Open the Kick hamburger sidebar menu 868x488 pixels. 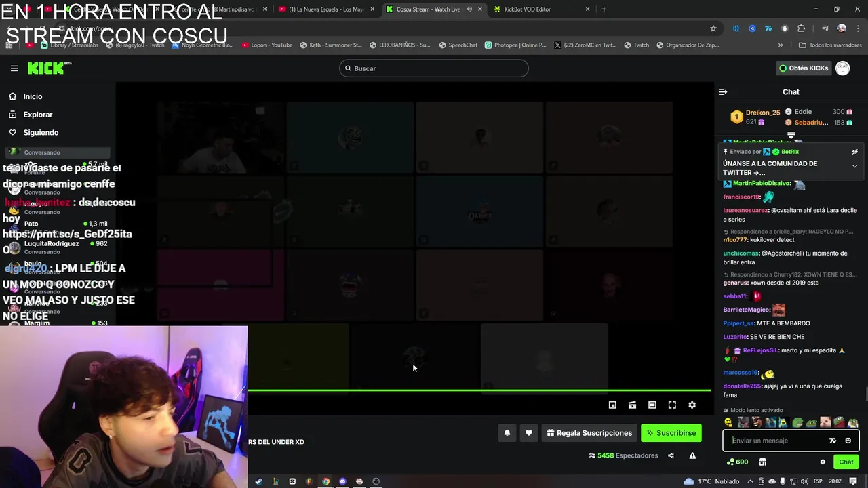[14, 68]
